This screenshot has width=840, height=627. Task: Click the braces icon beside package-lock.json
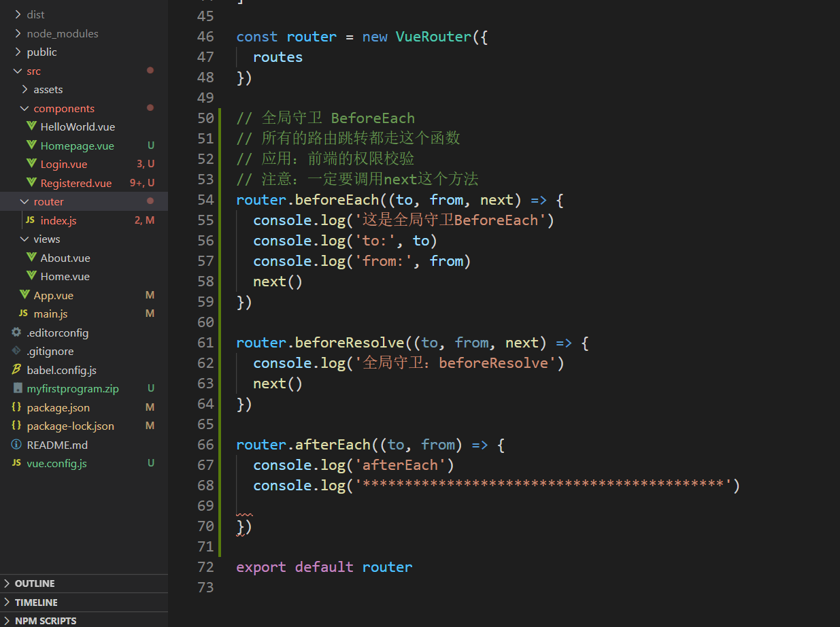(16, 426)
